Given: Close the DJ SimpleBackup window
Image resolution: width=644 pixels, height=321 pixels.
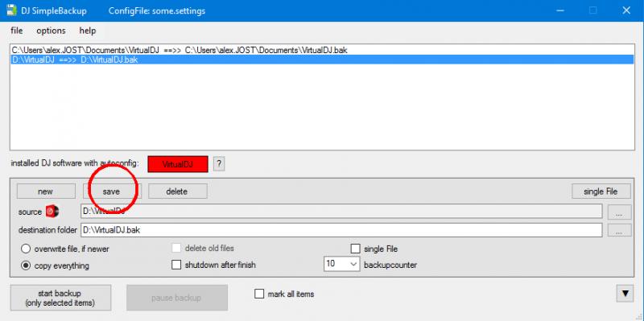Looking at the screenshot, I should pos(626,10).
